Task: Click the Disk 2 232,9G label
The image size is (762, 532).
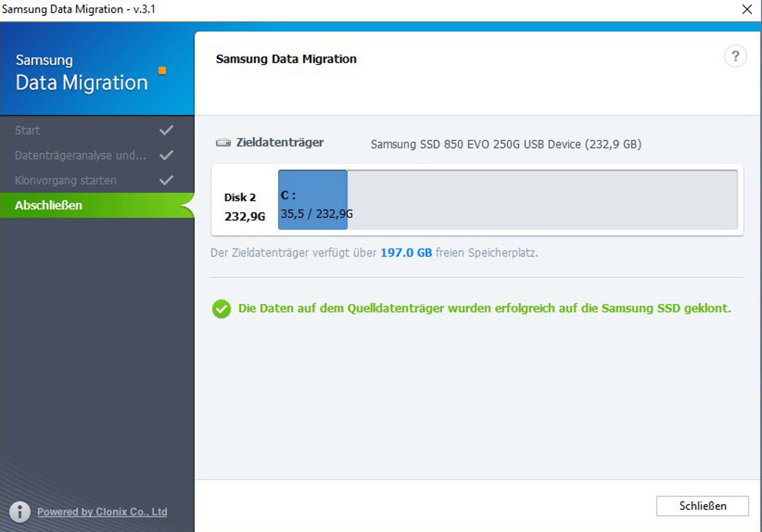Action: [244, 207]
